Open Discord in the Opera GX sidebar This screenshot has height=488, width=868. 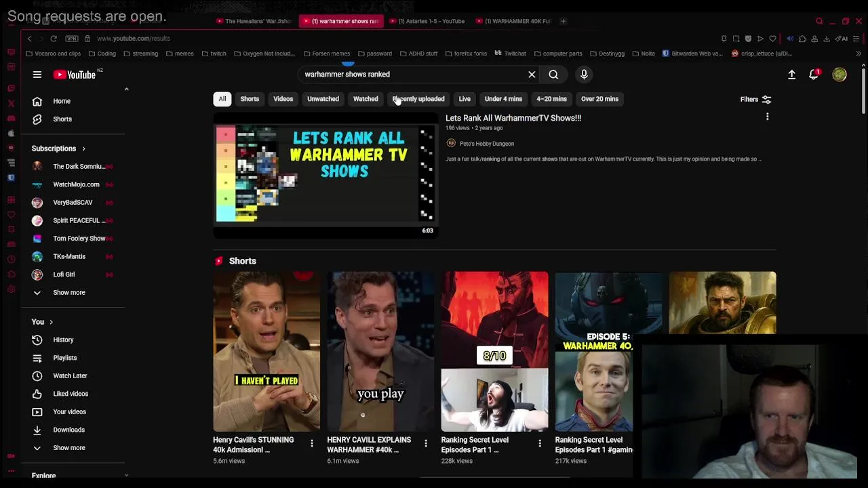[x=11, y=118]
